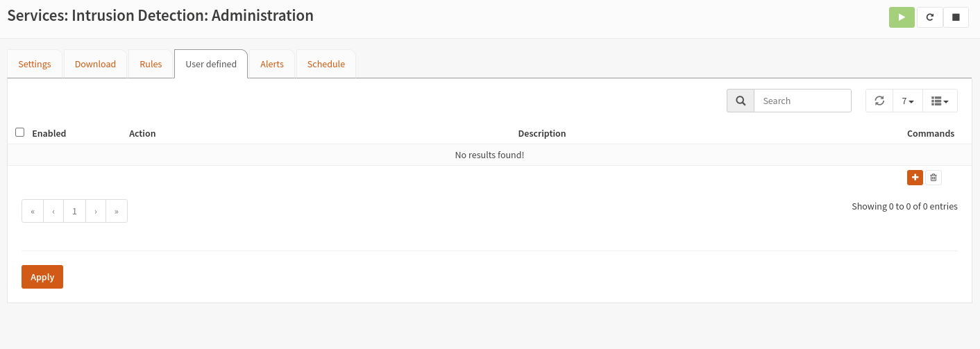Expand the column selection list dropdown
980x349 pixels.
coord(940,101)
